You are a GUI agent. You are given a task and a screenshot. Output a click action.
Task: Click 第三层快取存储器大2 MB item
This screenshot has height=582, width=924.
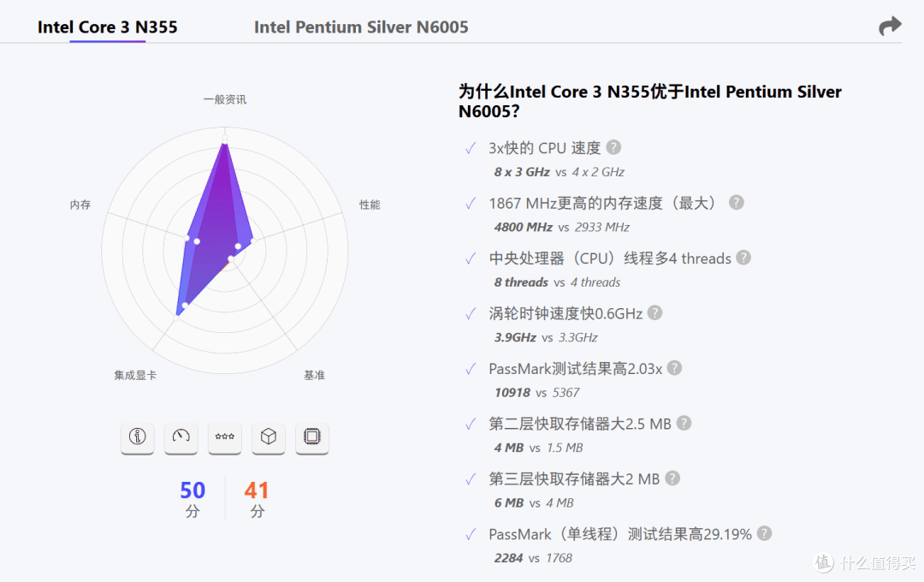(574, 478)
